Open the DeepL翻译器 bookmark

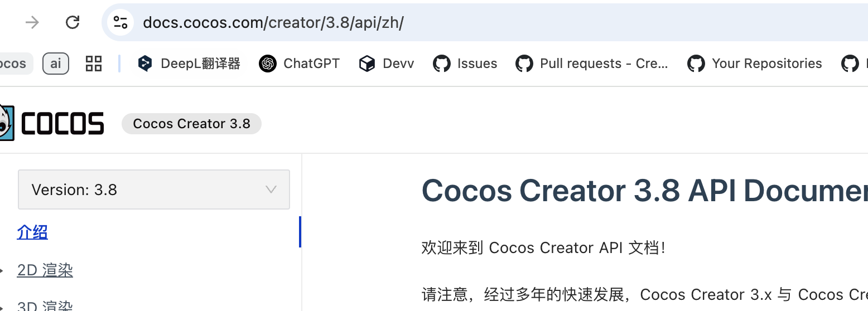point(189,64)
